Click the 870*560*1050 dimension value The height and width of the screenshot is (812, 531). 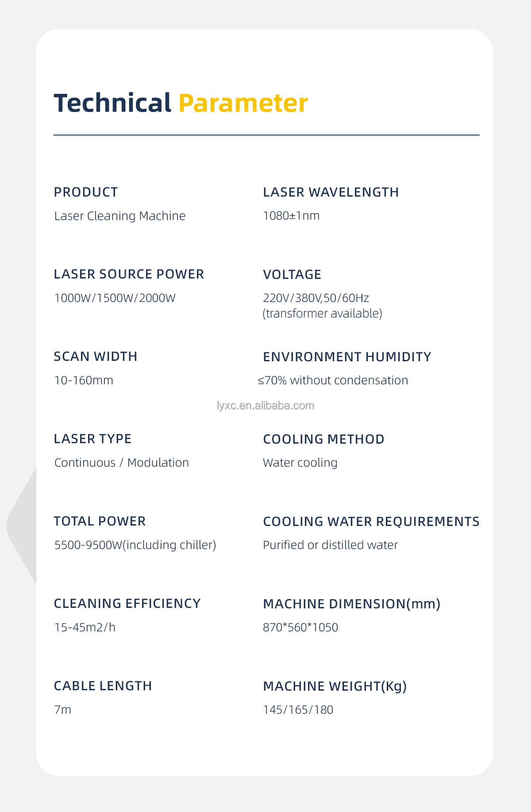click(300, 627)
